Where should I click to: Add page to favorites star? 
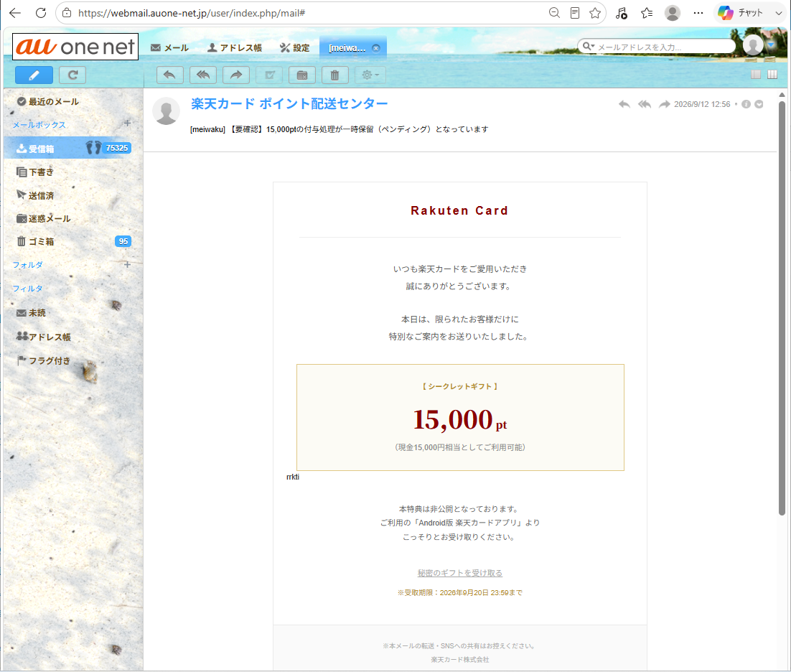pos(595,13)
